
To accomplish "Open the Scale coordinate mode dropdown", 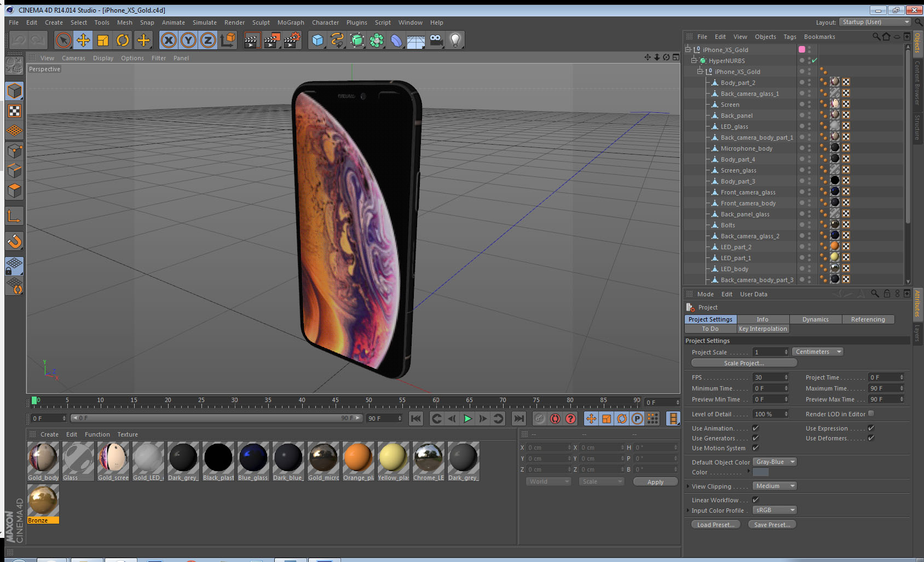I will click(x=602, y=481).
